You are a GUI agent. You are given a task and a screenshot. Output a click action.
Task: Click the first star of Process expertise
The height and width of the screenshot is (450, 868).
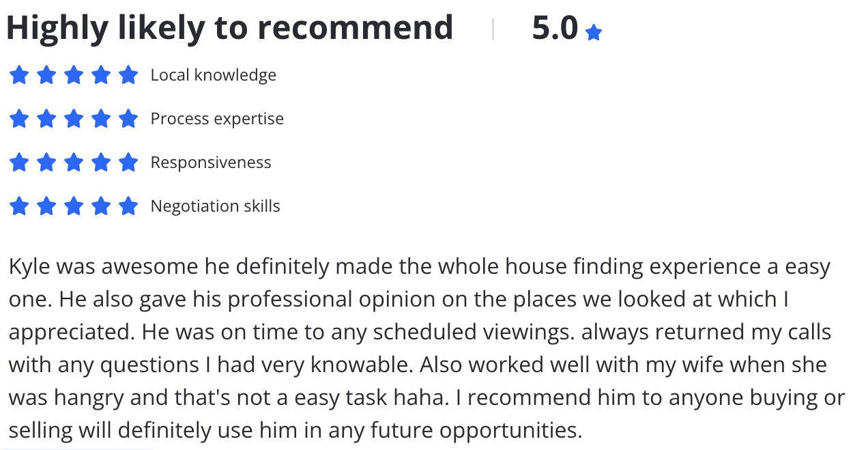19,119
